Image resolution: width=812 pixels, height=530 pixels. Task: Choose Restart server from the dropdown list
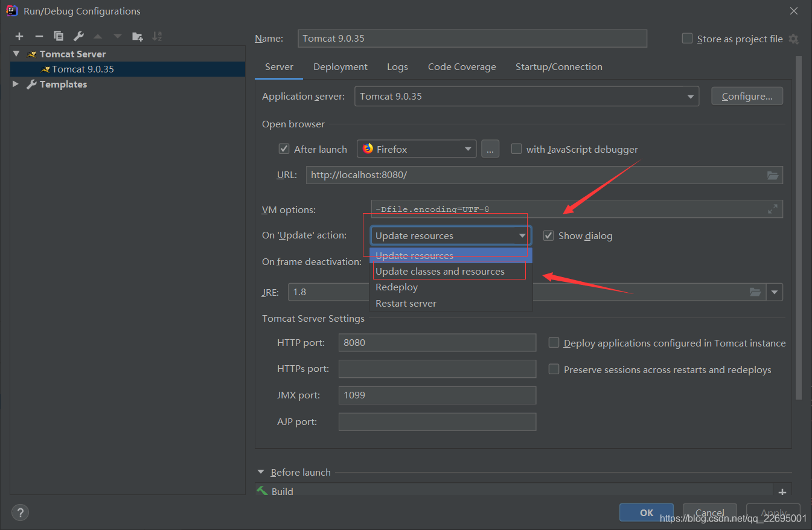coord(450,303)
